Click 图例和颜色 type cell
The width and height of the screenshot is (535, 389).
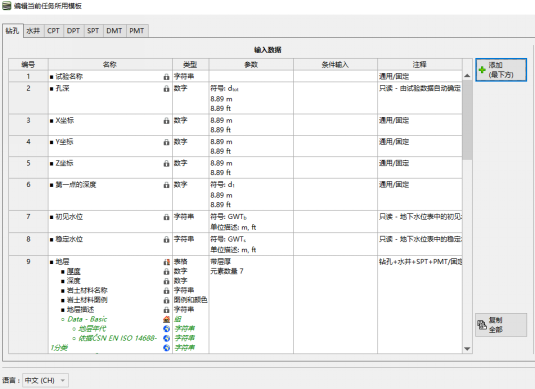coord(190,300)
